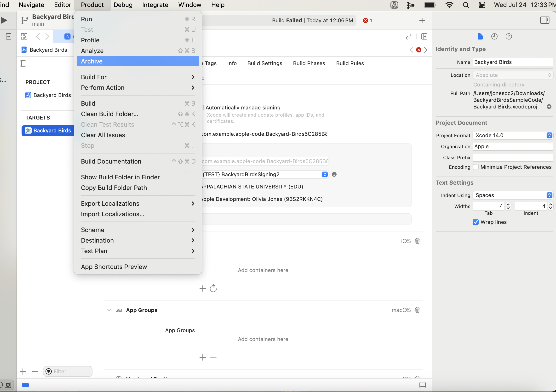
Task: Expand the Perform Action submenu
Action: [138, 88]
